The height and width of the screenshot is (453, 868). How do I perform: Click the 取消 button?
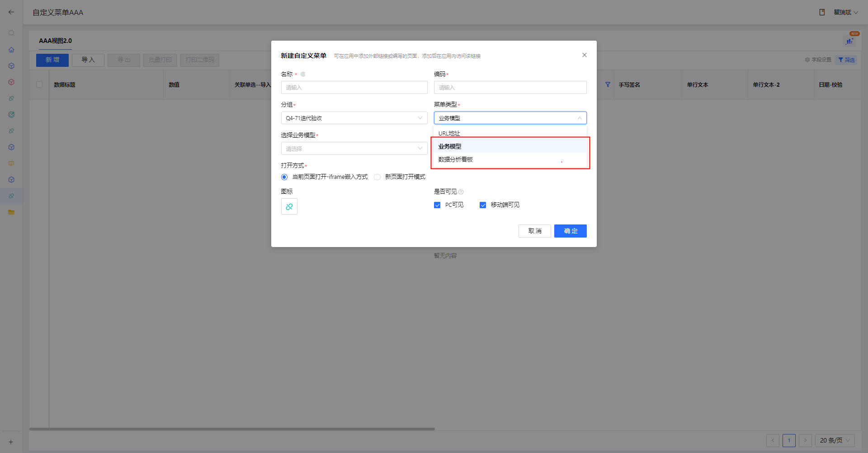(x=535, y=231)
